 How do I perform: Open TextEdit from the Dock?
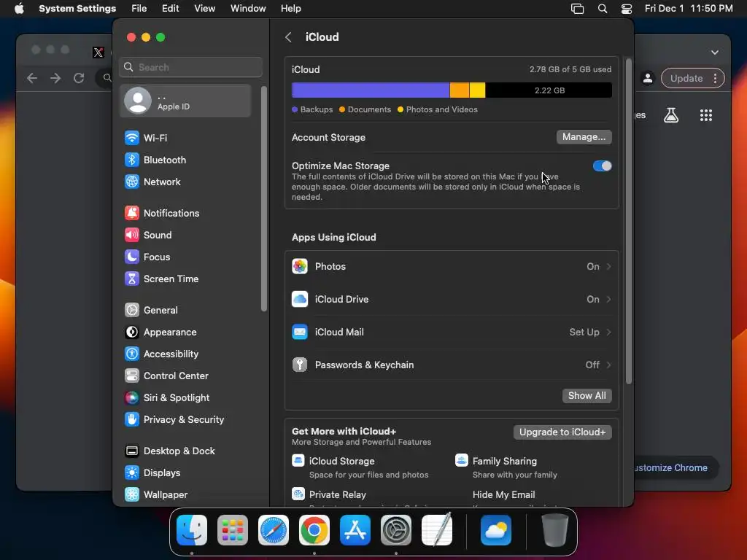pos(437,530)
